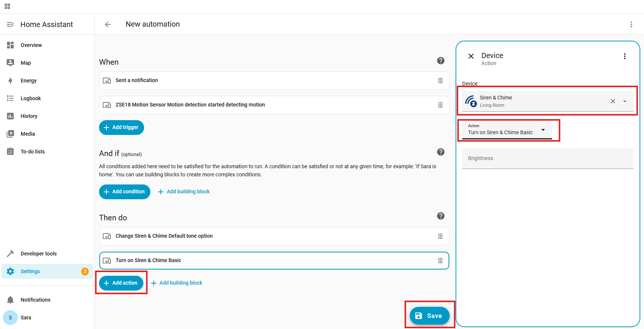
Task: Click device icon on Change Siren Default tone row
Action: (107, 236)
